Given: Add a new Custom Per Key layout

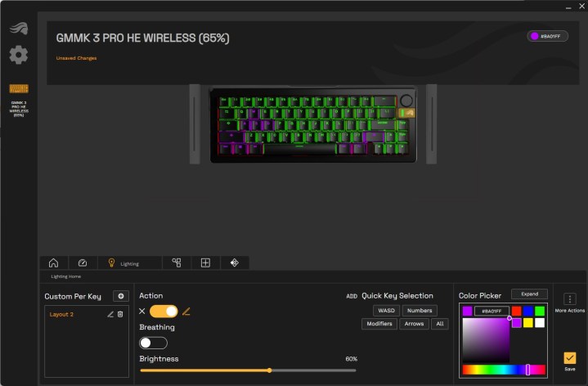Looking at the screenshot, I should tap(121, 296).
